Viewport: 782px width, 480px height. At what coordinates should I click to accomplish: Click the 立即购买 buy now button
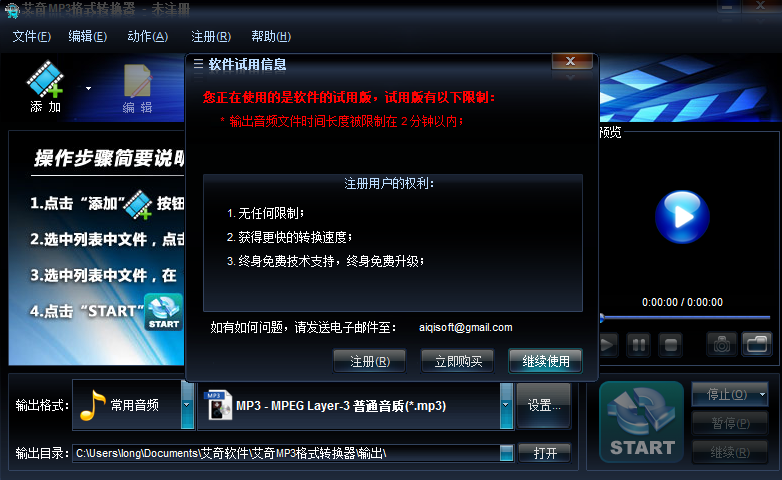click(458, 361)
